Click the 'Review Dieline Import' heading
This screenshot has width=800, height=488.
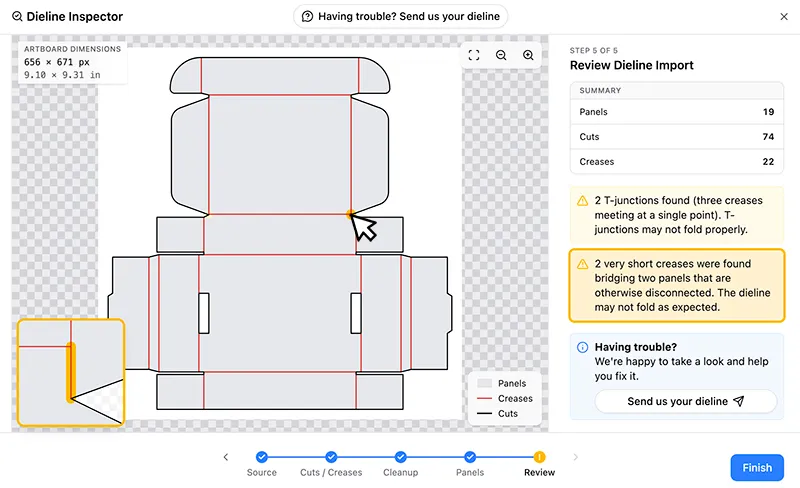632,65
